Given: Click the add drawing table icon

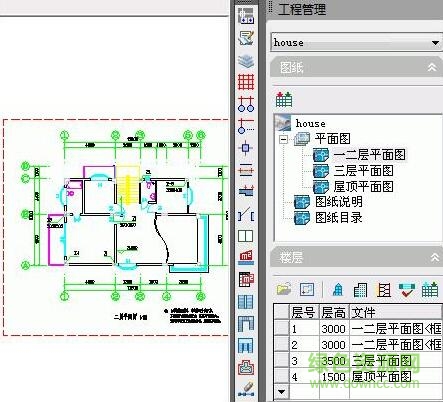Looking at the screenshot, I should (x=284, y=99).
